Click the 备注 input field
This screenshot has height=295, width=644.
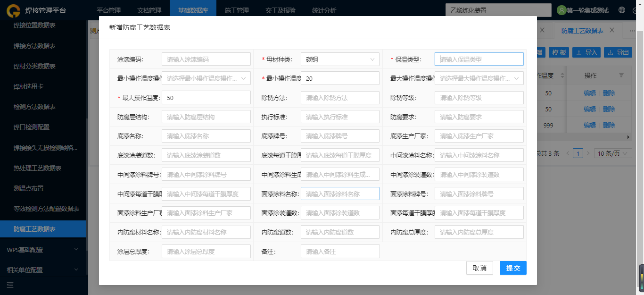[x=340, y=252]
